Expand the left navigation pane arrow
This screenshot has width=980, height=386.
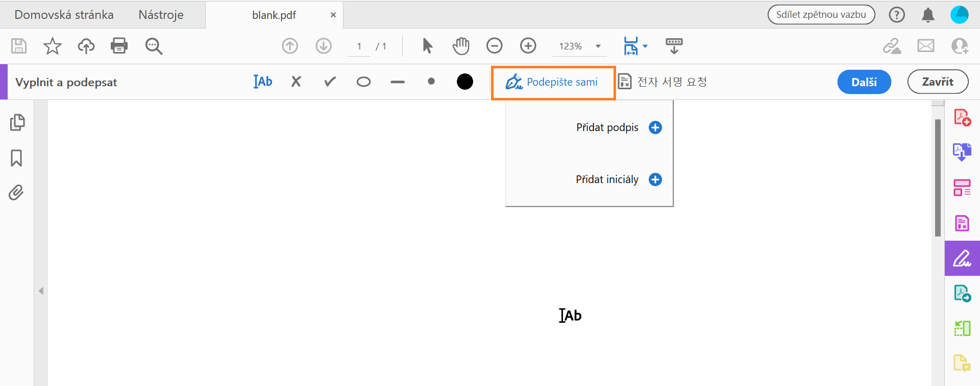41,291
